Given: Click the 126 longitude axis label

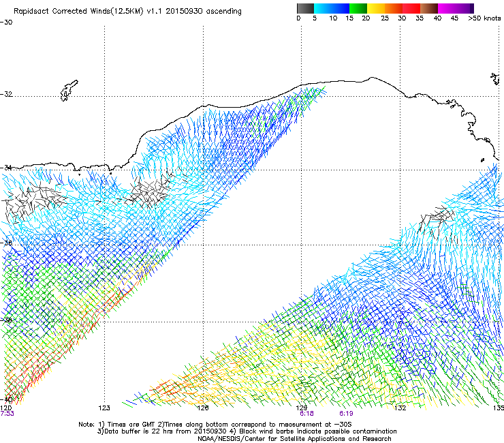Looking at the screenshot, I should 203,408.
